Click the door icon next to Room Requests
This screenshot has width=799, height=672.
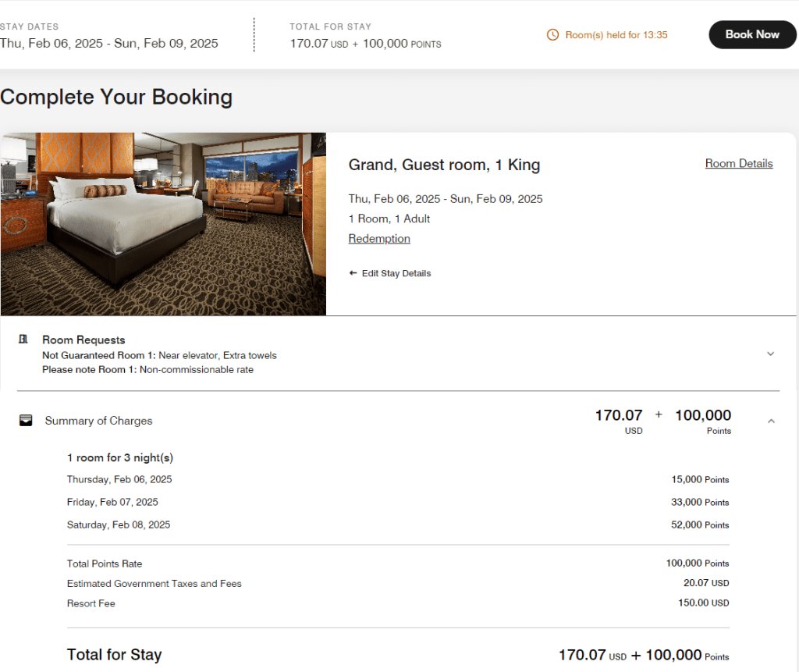click(23, 340)
